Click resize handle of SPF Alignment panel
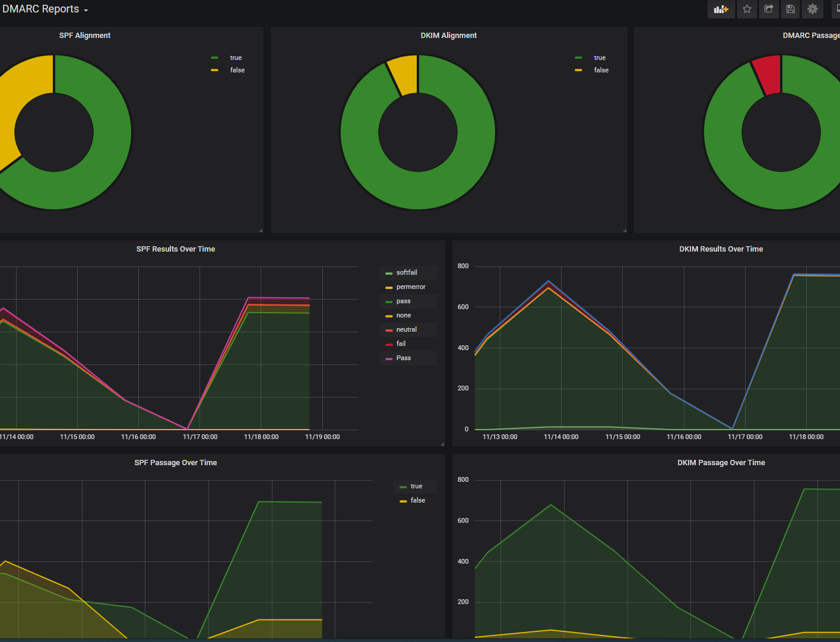The image size is (840, 642). (261, 230)
